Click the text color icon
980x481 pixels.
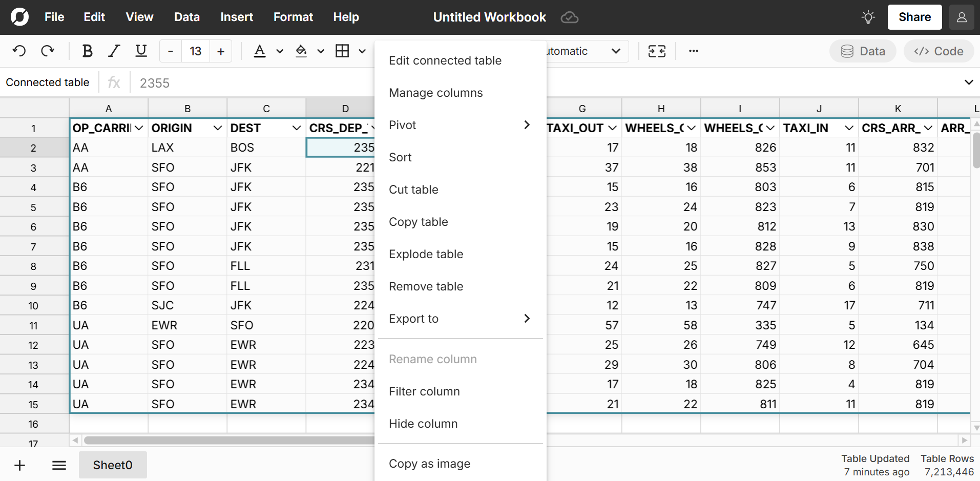coord(260,51)
